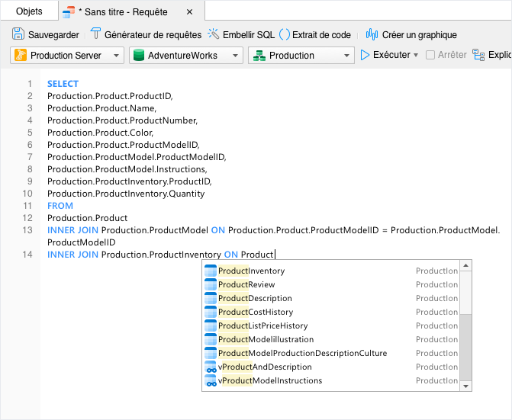512x420 pixels.
Task: Select ProductReview in autocomplete list
Action: pyautogui.click(x=330, y=284)
